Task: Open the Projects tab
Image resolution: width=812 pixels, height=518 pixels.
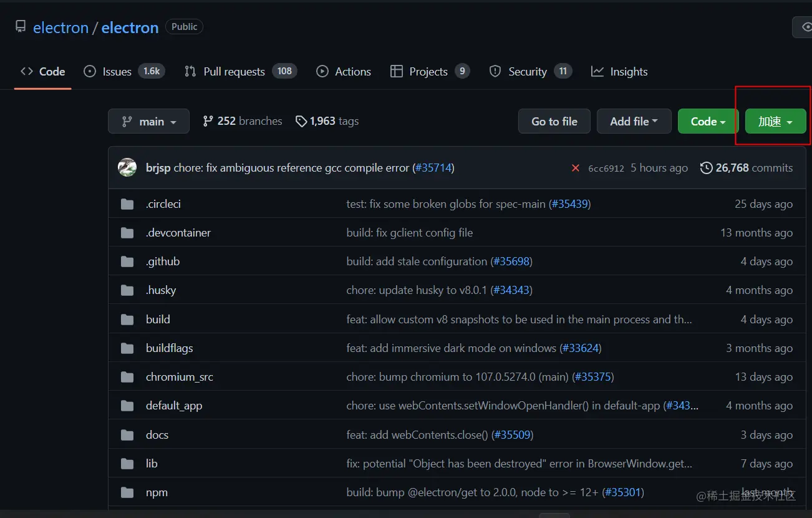Action: click(x=430, y=72)
